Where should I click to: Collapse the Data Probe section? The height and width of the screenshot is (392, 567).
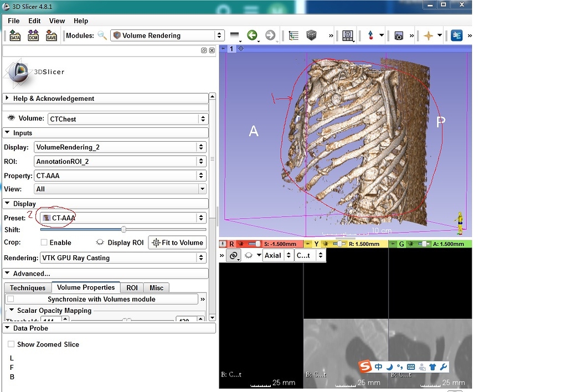(x=109, y=328)
